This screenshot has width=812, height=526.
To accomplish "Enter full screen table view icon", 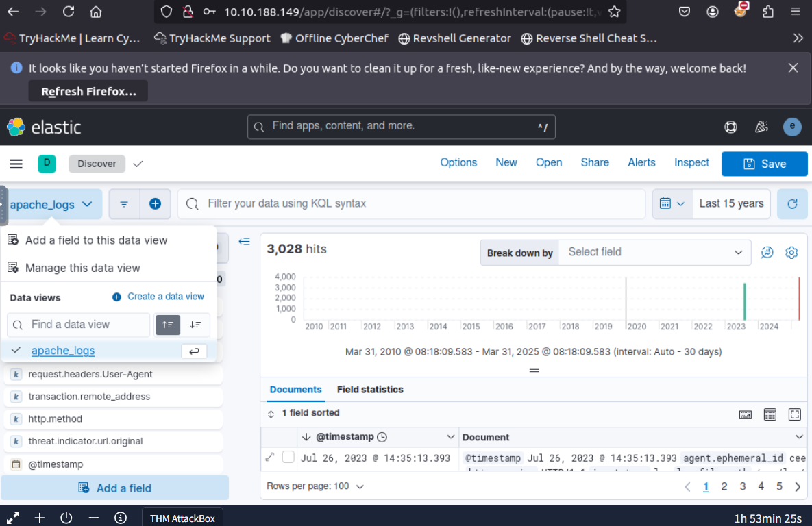I will point(795,414).
